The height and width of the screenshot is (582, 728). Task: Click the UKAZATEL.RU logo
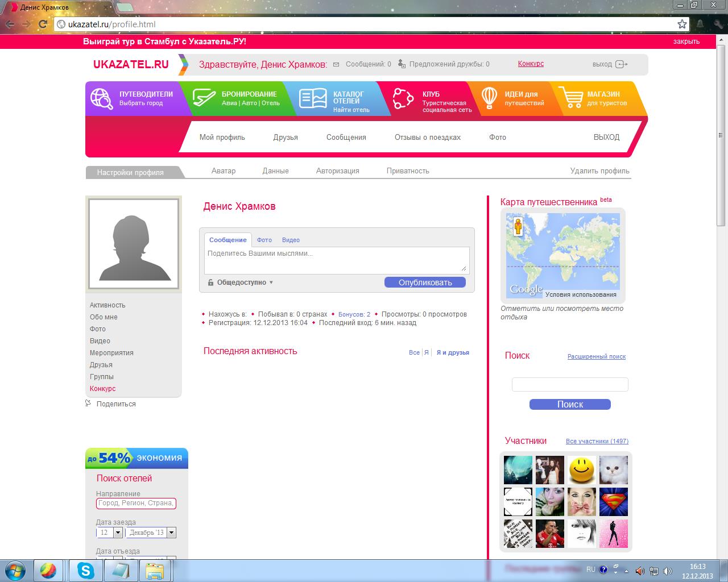[131, 64]
